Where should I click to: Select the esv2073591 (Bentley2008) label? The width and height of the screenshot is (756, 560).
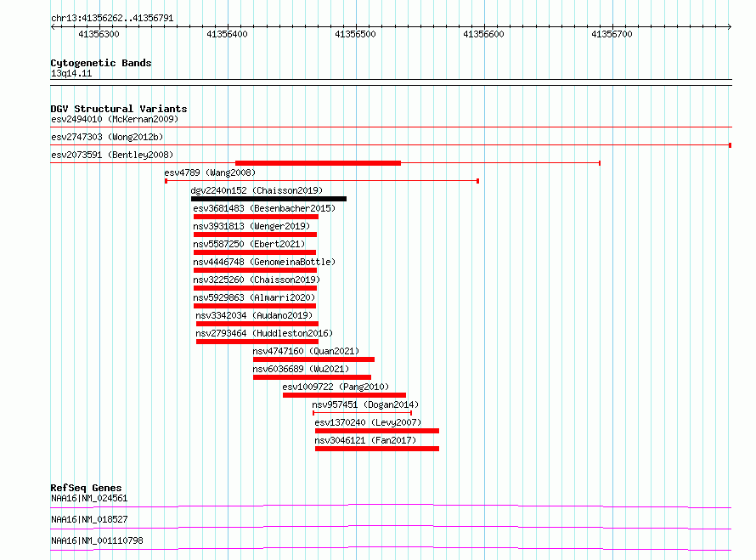coord(112,155)
